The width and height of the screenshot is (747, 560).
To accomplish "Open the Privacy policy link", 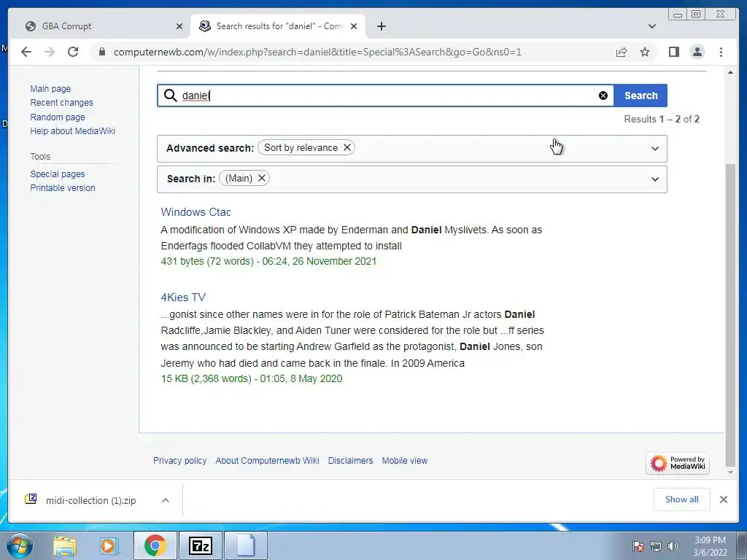I will (179, 461).
